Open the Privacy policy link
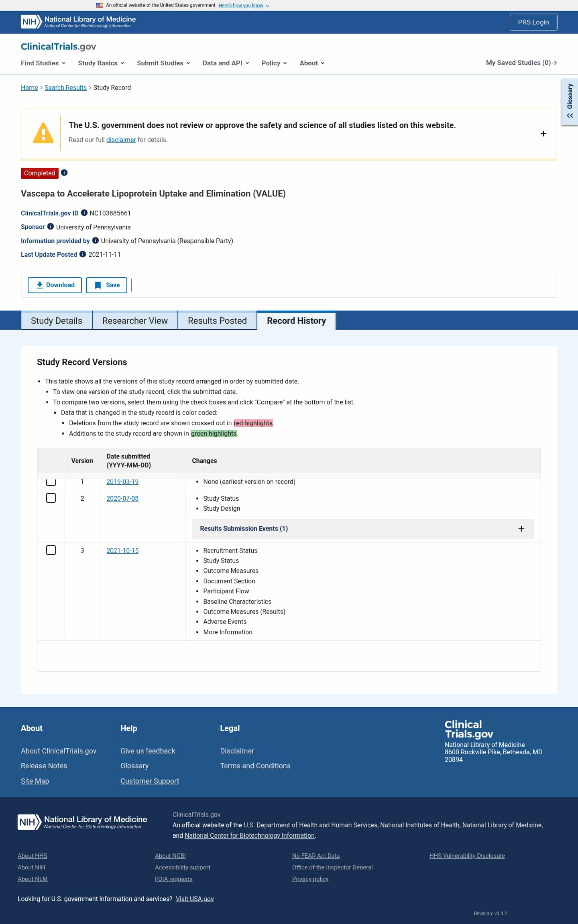The image size is (578, 924). tap(310, 879)
